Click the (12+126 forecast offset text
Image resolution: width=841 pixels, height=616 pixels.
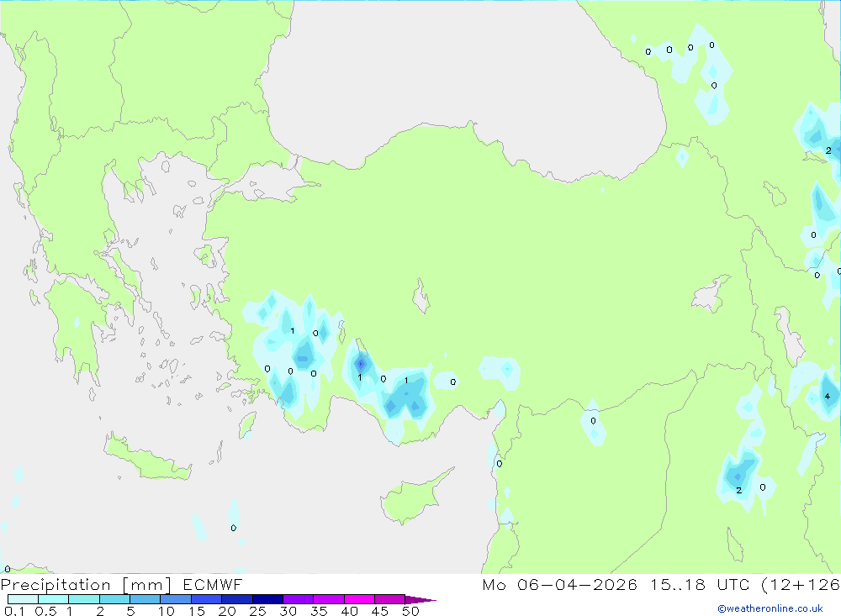point(801,585)
